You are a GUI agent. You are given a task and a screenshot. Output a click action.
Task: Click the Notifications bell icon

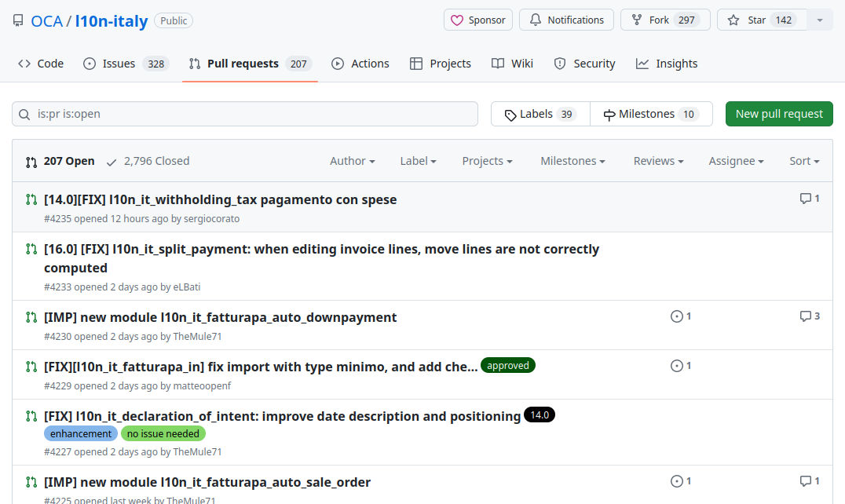535,20
